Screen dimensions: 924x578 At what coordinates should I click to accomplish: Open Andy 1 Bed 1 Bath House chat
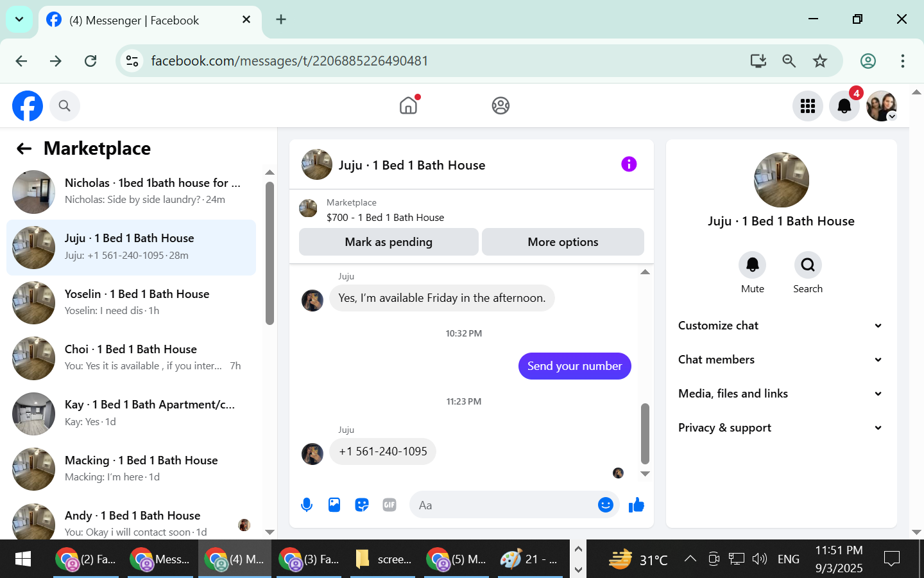[x=131, y=521]
